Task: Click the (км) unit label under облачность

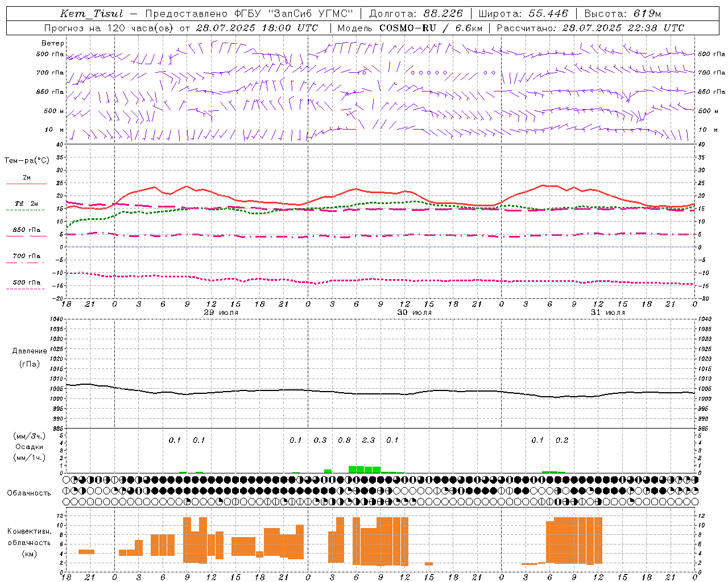Action: [x=30, y=554]
